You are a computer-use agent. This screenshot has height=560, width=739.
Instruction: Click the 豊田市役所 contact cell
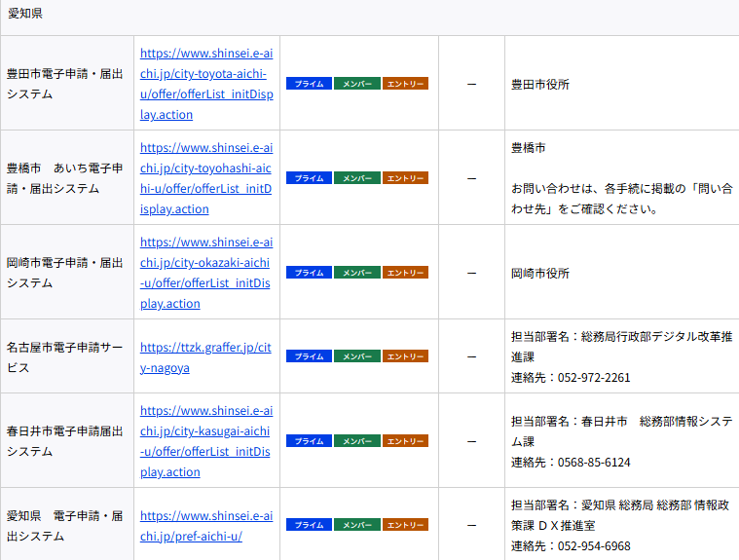coord(540,85)
